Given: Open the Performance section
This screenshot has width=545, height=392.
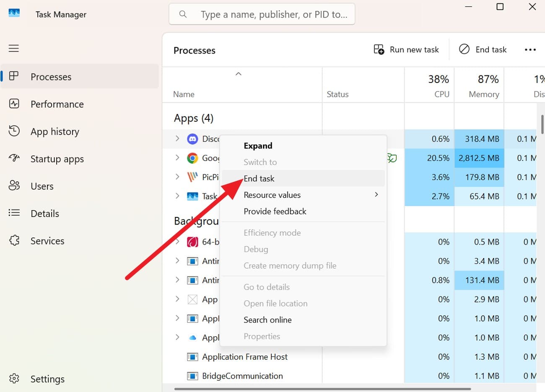Looking at the screenshot, I should 57,104.
